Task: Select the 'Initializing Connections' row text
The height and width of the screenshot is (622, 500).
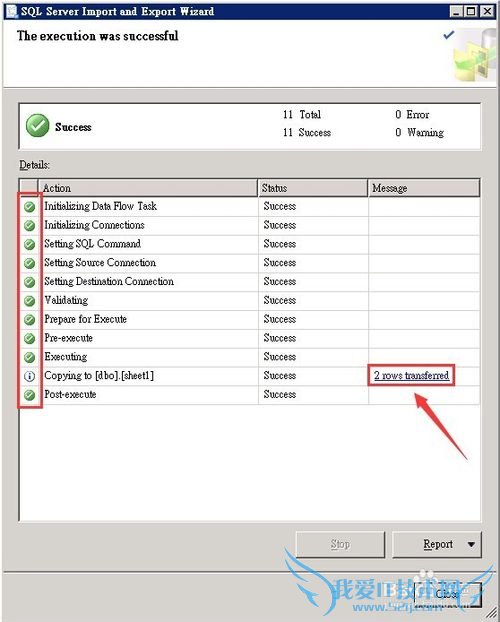Action: [x=94, y=225]
